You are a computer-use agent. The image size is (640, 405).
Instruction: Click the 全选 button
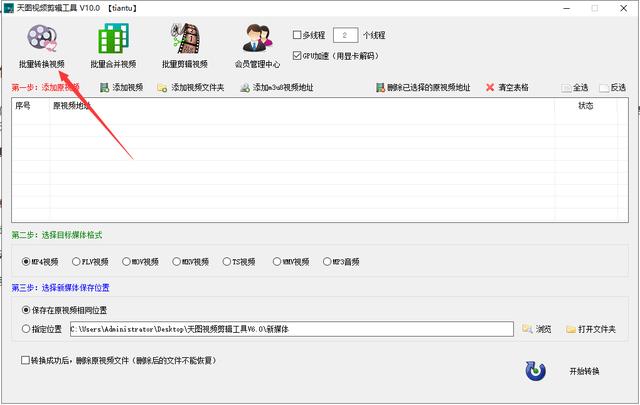[x=575, y=87]
